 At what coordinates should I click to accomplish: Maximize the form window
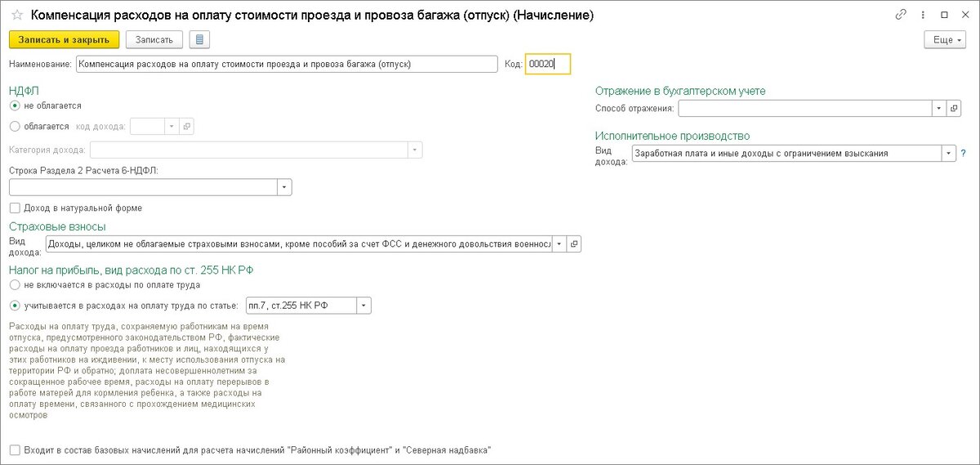click(944, 15)
